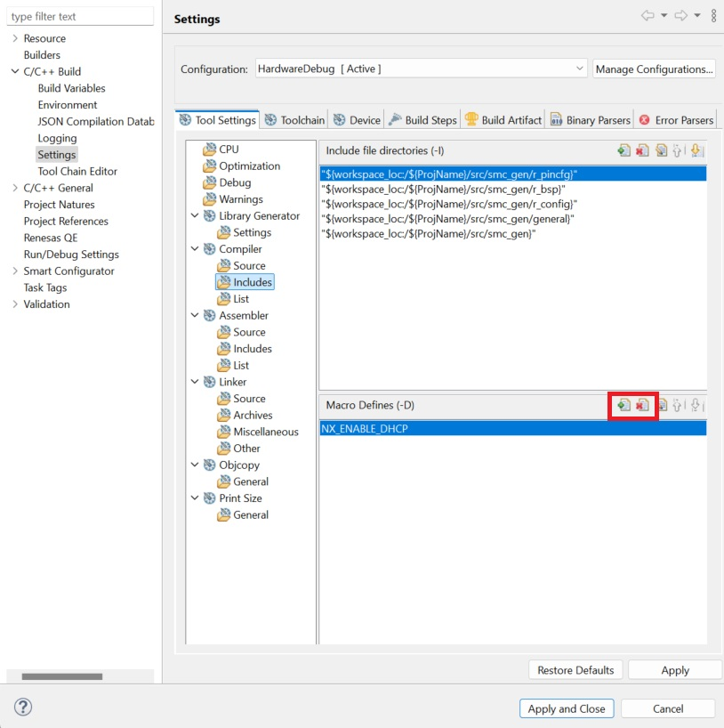Click the Cancel button
The image size is (724, 728).
point(668,708)
